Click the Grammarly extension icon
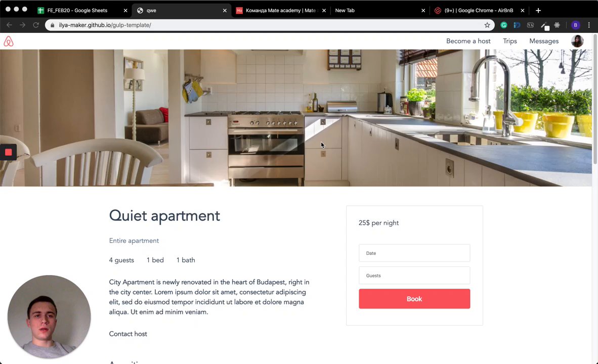The height and width of the screenshot is (364, 598). pos(504,25)
